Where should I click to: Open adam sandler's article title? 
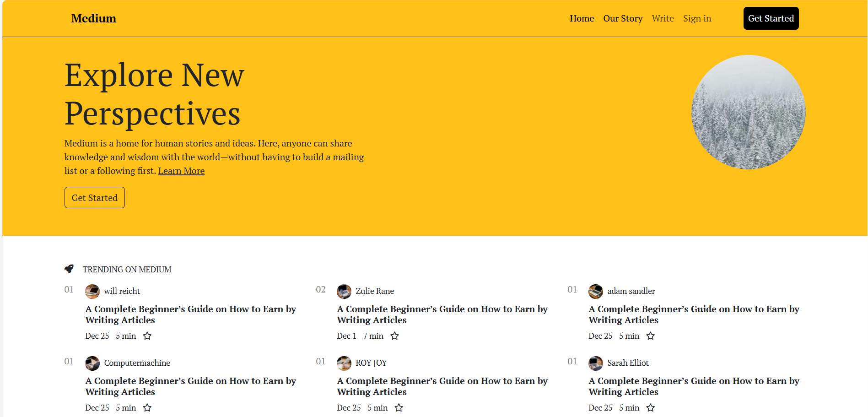click(x=694, y=314)
